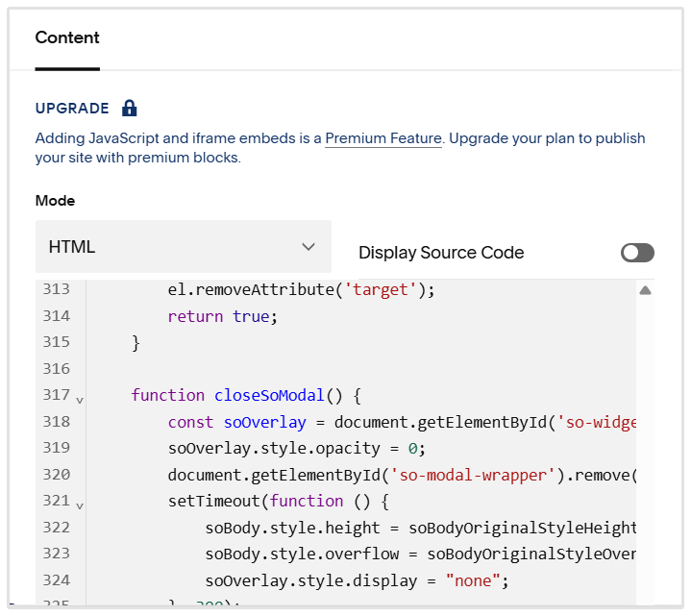Click the soBody.style.overflow assignment line
This screenshot has height=616, width=691.
[x=420, y=554]
